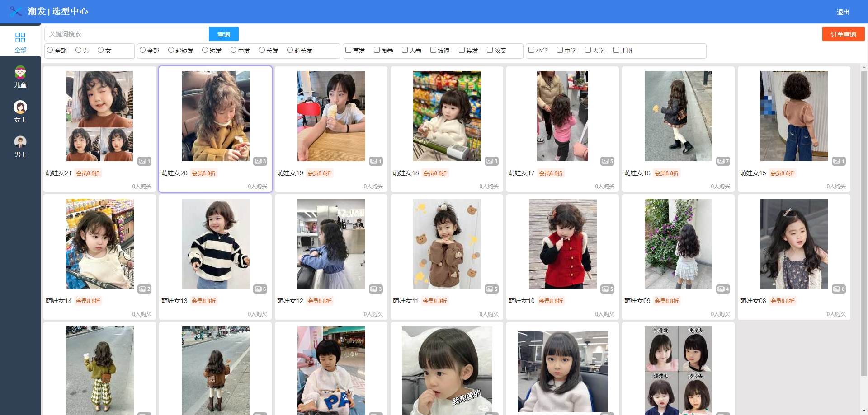The height and width of the screenshot is (415, 868).
Task: Click image count icon on 萌娃女08
Action: pyautogui.click(x=839, y=289)
